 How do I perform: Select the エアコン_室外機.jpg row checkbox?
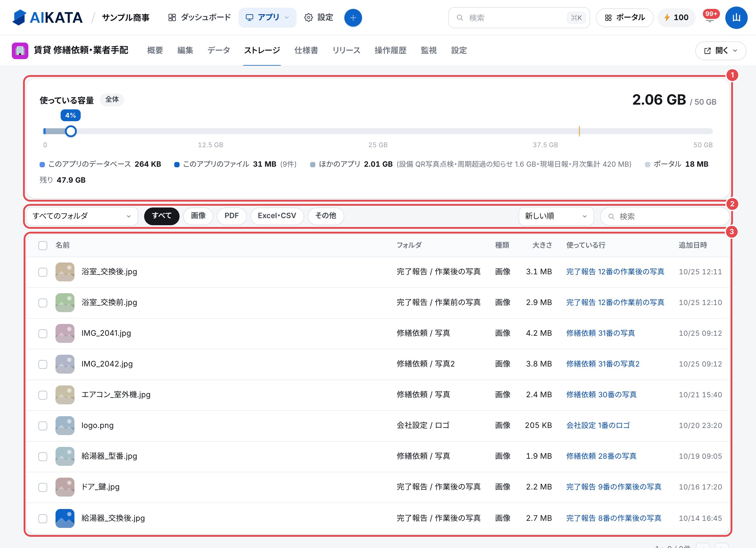tap(43, 395)
